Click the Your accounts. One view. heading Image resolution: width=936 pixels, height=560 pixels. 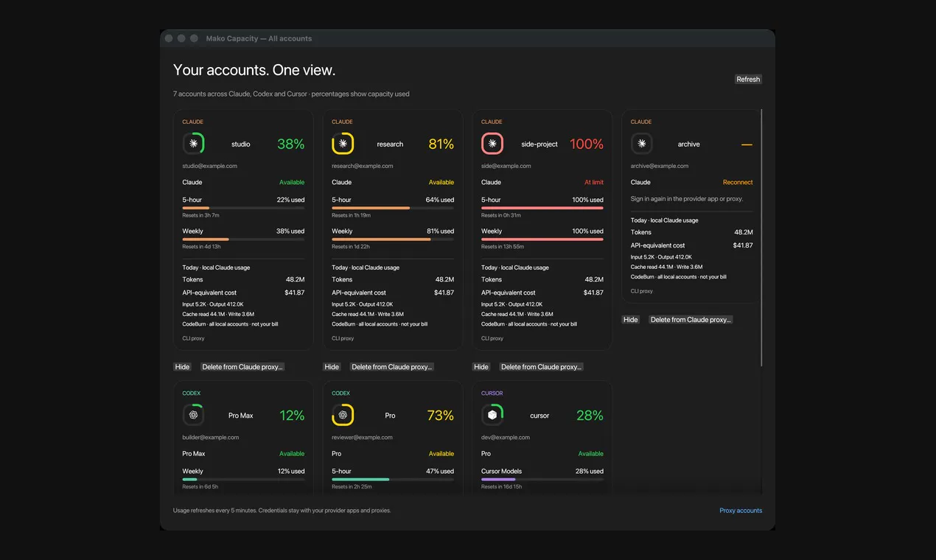point(254,71)
